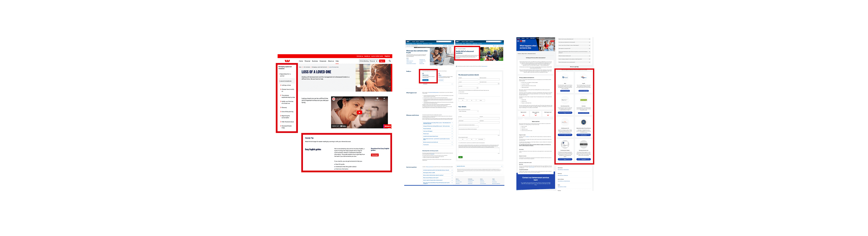868x236 pixels.
Task: Click the video Watch later clock icon
Action: (377, 99)
